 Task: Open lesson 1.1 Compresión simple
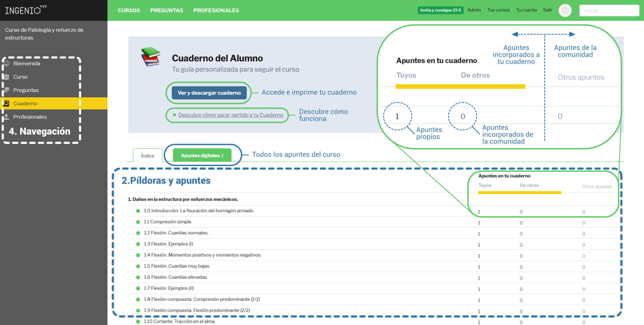168,222
